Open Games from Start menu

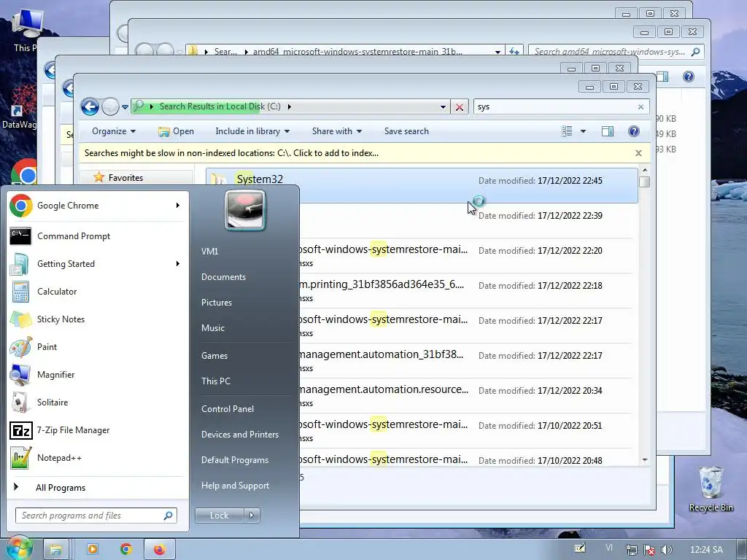[x=214, y=356]
